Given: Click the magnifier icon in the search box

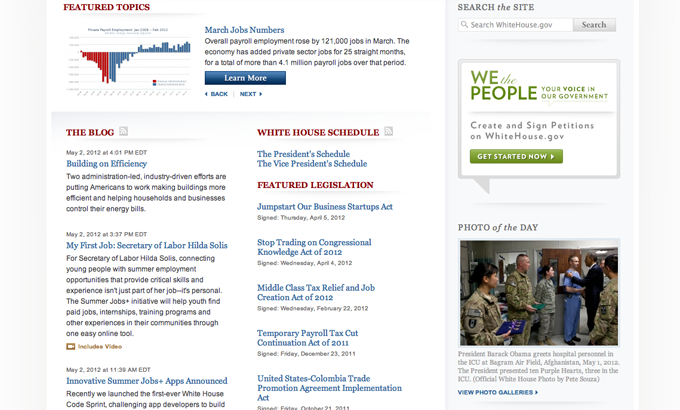Looking at the screenshot, I should (465, 25).
